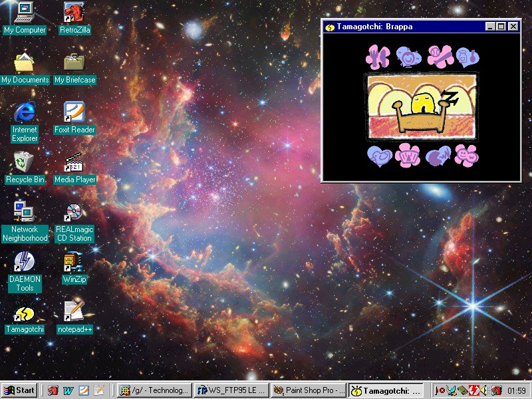
Task: Launch RetroZilla from the quick launch bar
Action: point(53,390)
